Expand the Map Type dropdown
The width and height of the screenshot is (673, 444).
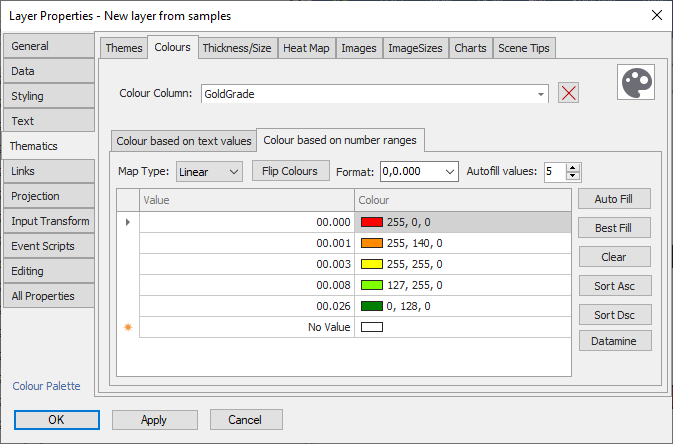[234, 172]
